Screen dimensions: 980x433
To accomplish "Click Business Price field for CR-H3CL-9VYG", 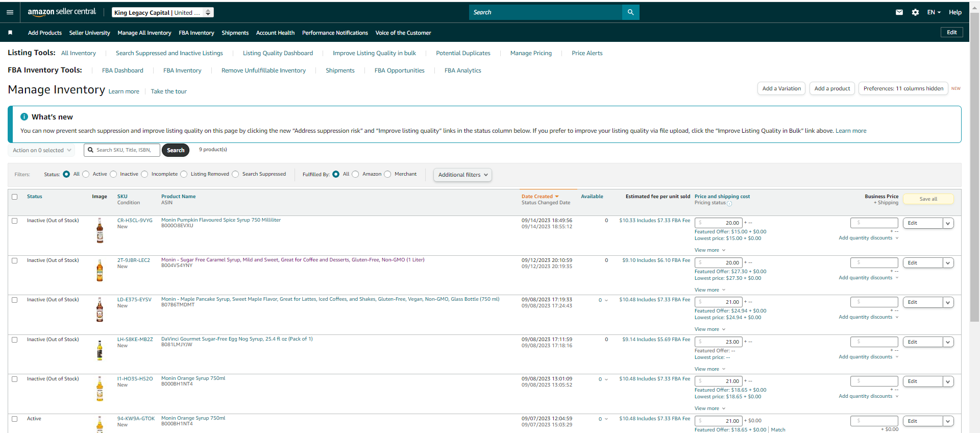I will coord(874,223).
